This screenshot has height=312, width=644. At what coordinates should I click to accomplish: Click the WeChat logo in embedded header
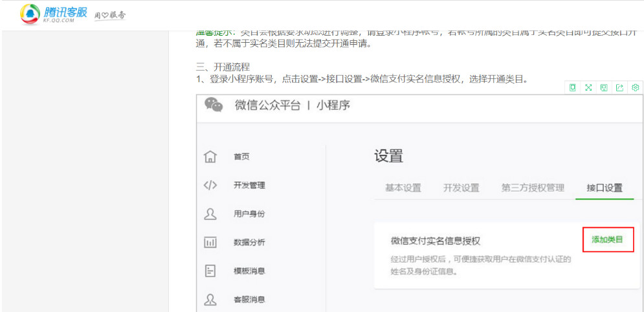coord(214,105)
